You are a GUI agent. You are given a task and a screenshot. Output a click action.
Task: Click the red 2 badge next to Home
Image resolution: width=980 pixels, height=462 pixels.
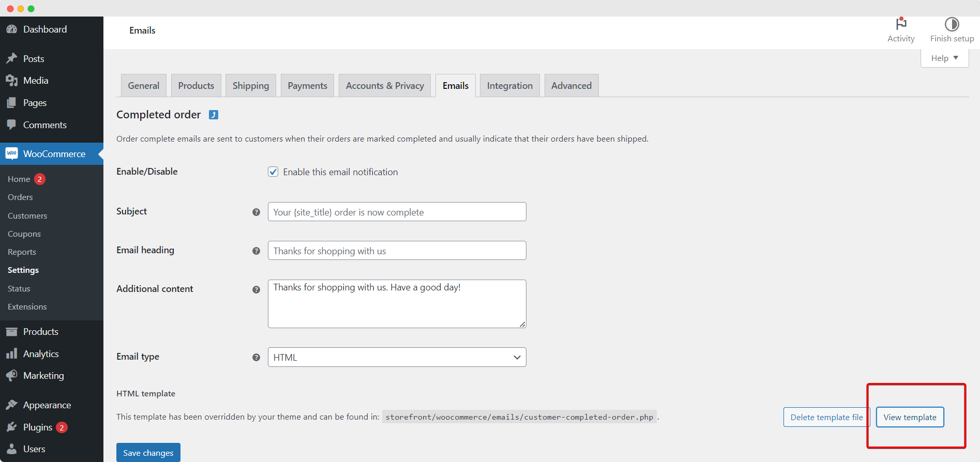40,179
